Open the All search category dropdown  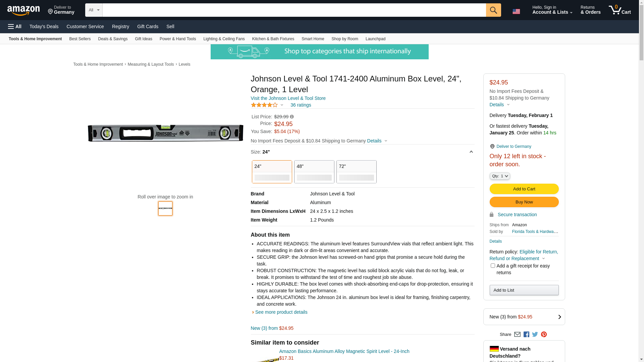94,10
